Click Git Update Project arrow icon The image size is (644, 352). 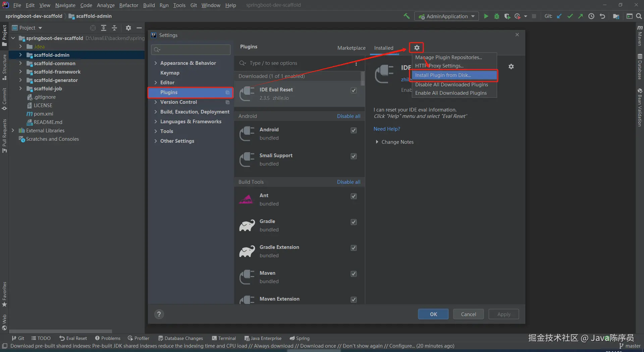[559, 16]
